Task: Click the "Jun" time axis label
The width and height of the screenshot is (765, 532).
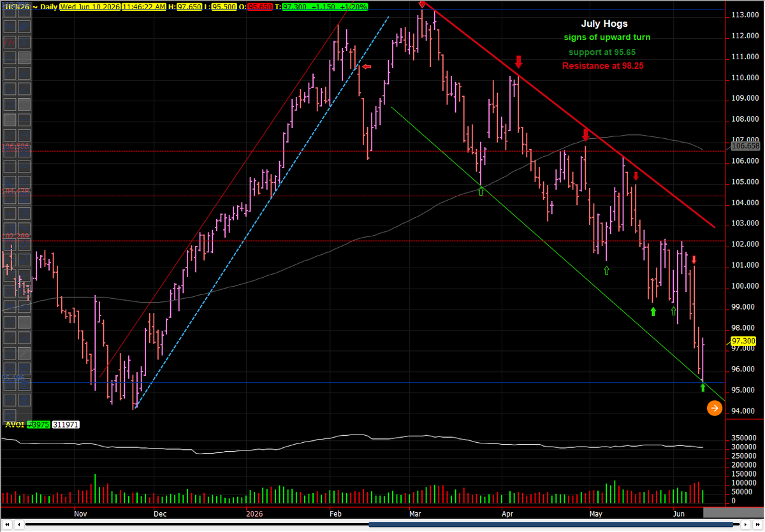Action: pos(680,513)
